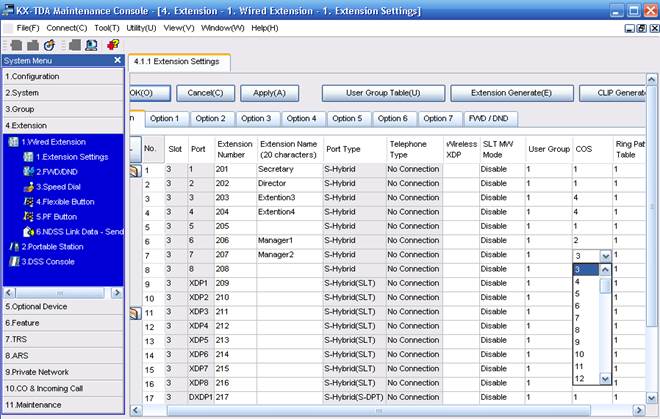This screenshot has width=660, height=419.
Task: Click extension number cell '217'
Action: tap(235, 398)
